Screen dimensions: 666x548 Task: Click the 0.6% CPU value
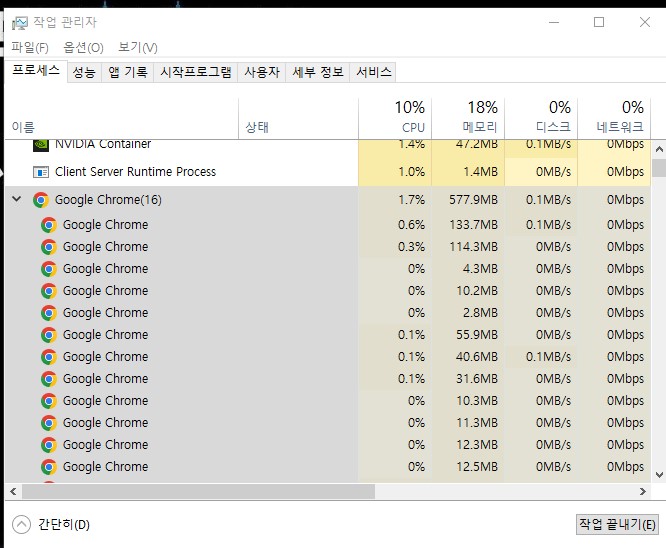pyautogui.click(x=411, y=225)
